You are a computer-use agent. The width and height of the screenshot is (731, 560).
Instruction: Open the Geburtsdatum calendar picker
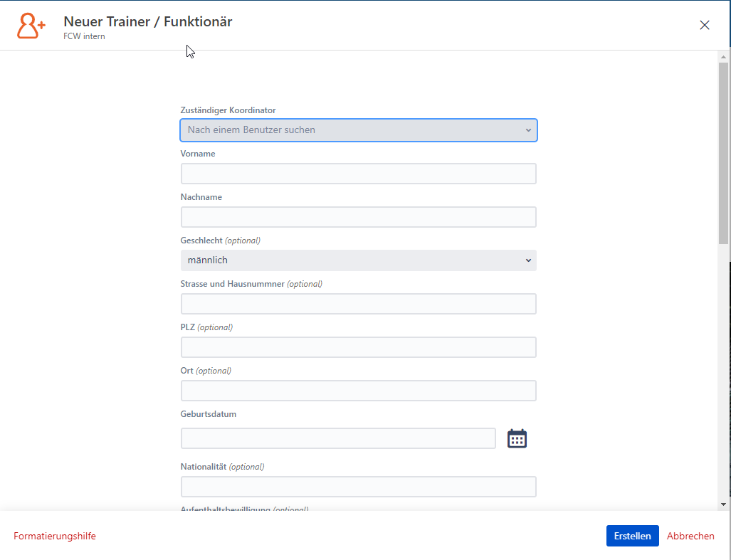tap(517, 438)
